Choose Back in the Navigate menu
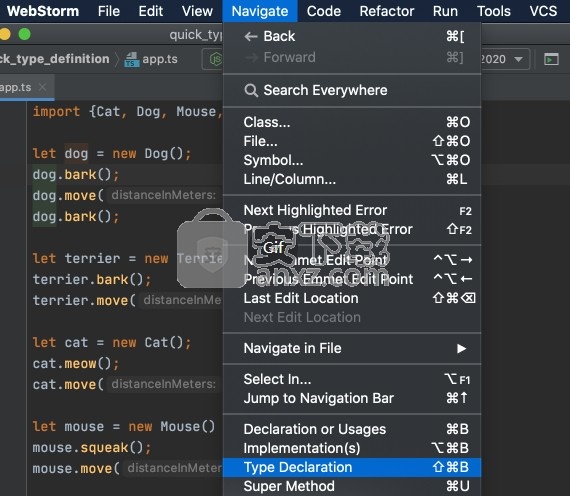The width and height of the screenshot is (570, 499). coord(352,36)
